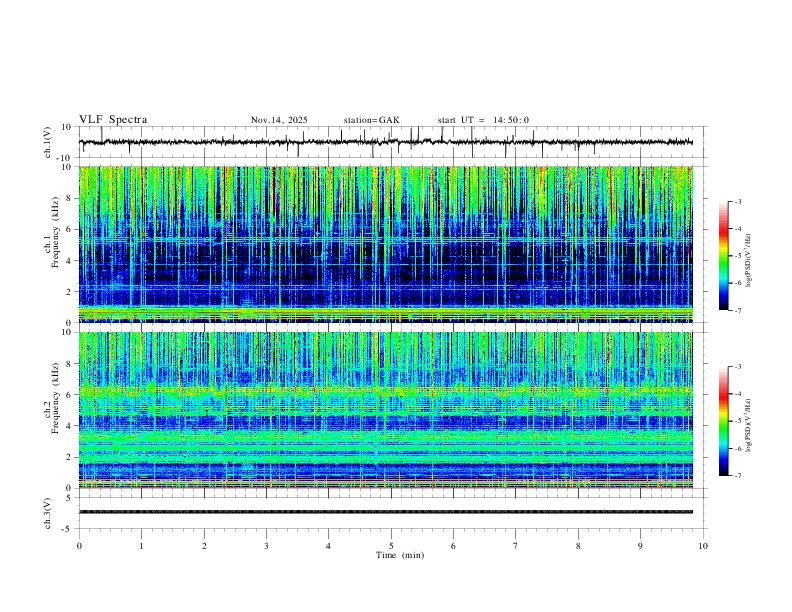Click the '8' kHz tick on ch.1 spectrogram axis
Image resolution: width=792 pixels, height=612 pixels.
pyautogui.click(x=69, y=198)
